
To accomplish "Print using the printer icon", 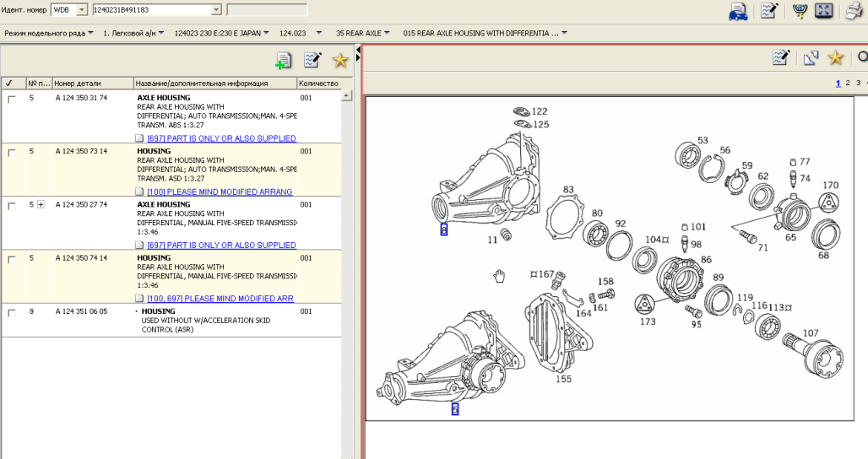I will click(x=855, y=11).
